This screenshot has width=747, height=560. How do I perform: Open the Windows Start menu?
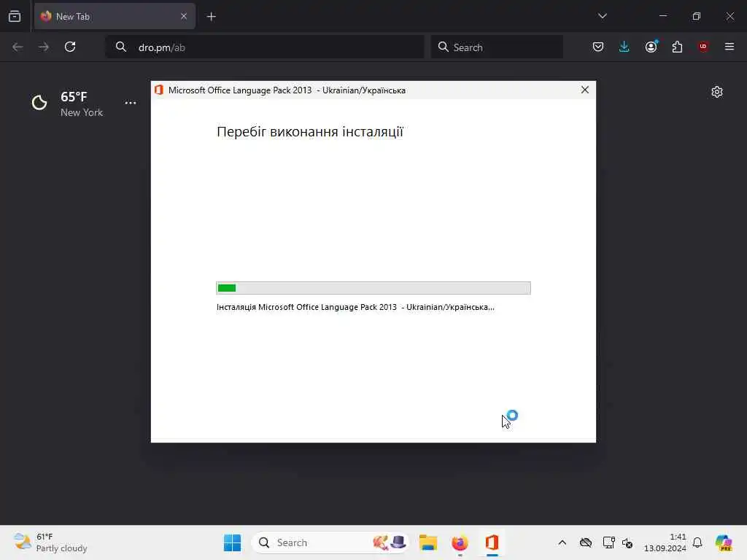(x=233, y=542)
